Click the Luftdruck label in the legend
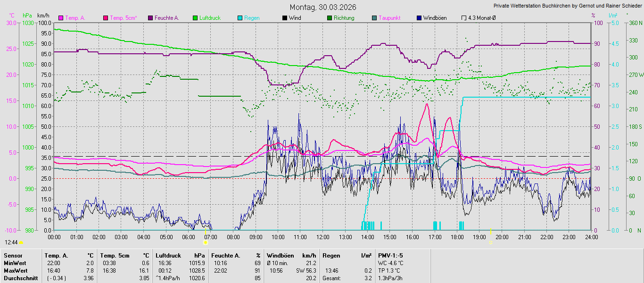 [210, 18]
